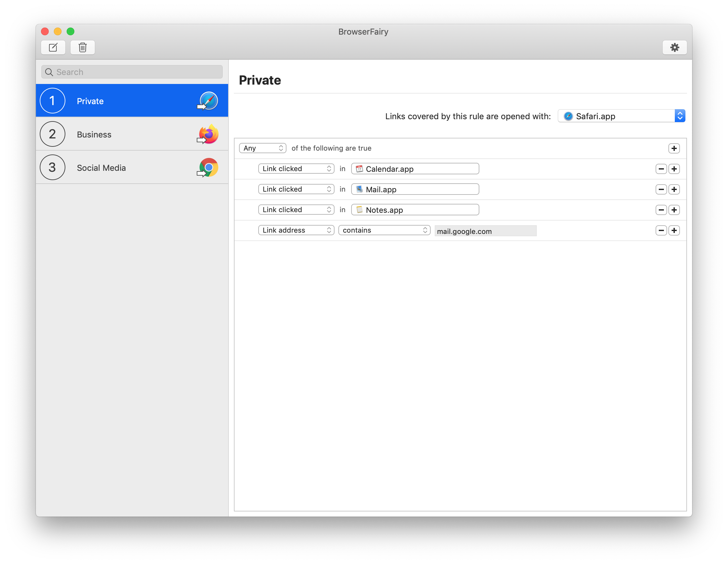Add condition after mail.google.com row
This screenshot has height=564, width=728.
pos(674,230)
